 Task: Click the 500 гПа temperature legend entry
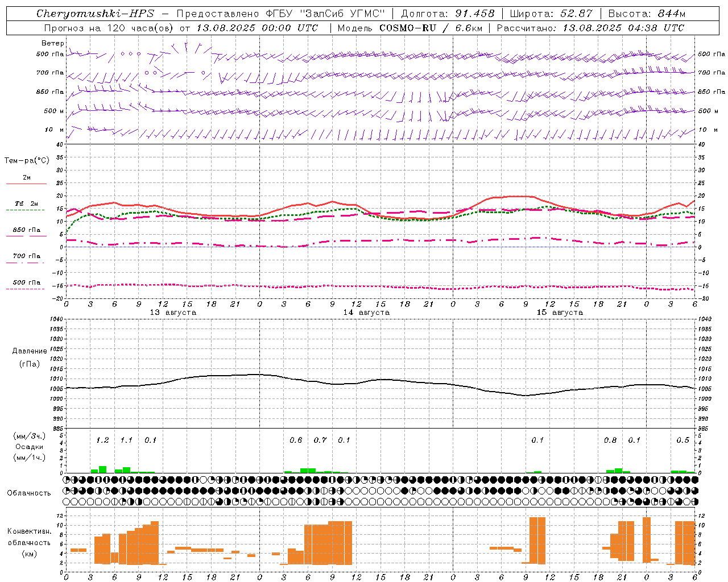(26, 282)
